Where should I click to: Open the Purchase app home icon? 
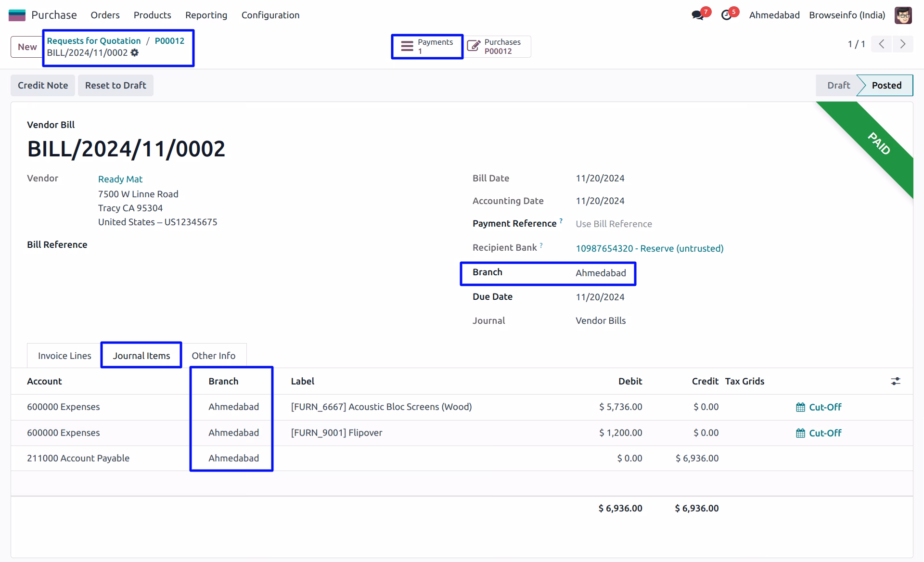click(x=17, y=15)
